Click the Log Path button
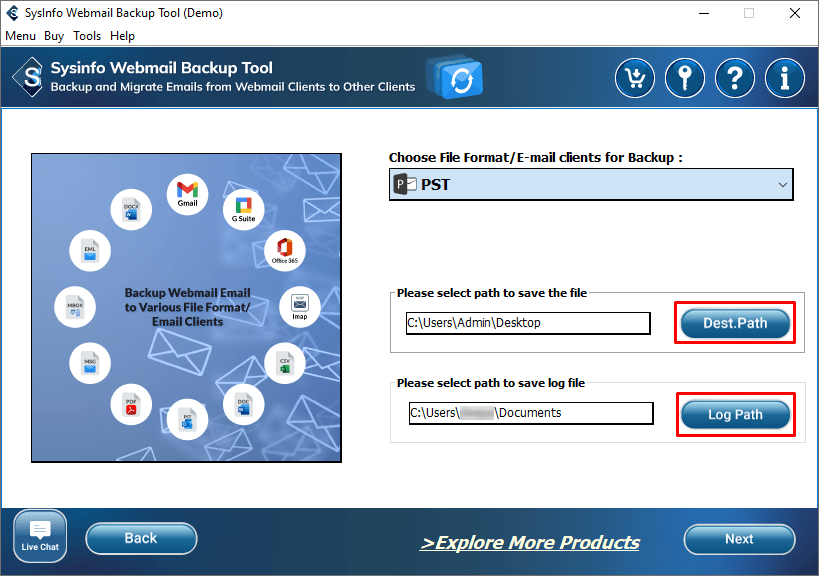 735,415
